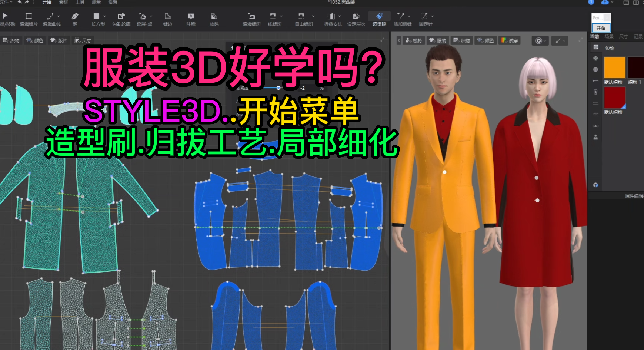Expand the 自由缝纫 tool dropdown arrow

point(313,16)
